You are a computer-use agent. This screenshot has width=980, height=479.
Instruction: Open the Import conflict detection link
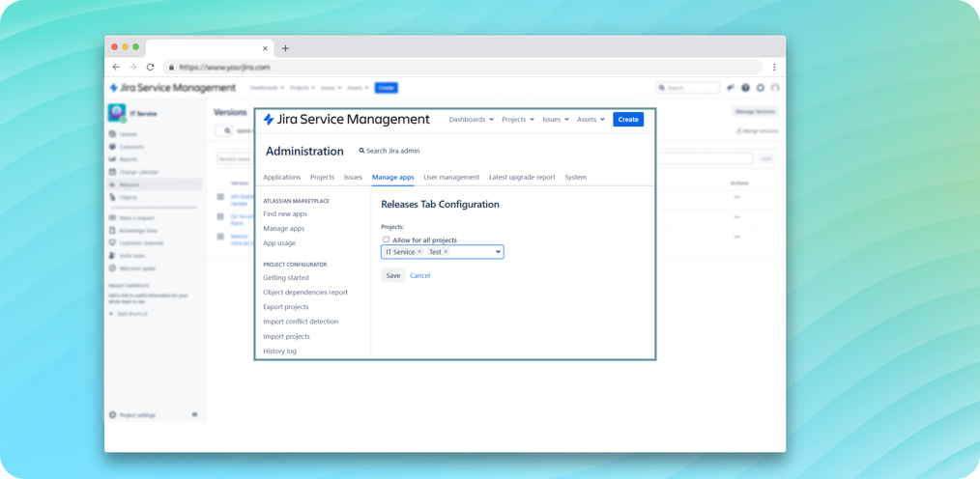pyautogui.click(x=301, y=322)
